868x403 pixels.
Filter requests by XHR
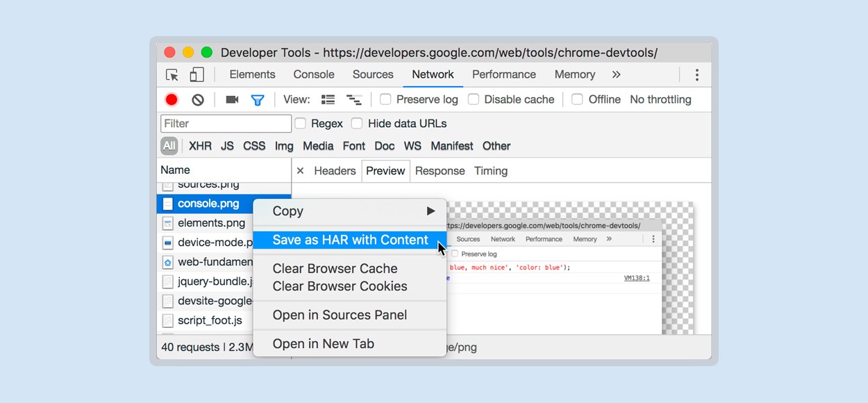[200, 146]
